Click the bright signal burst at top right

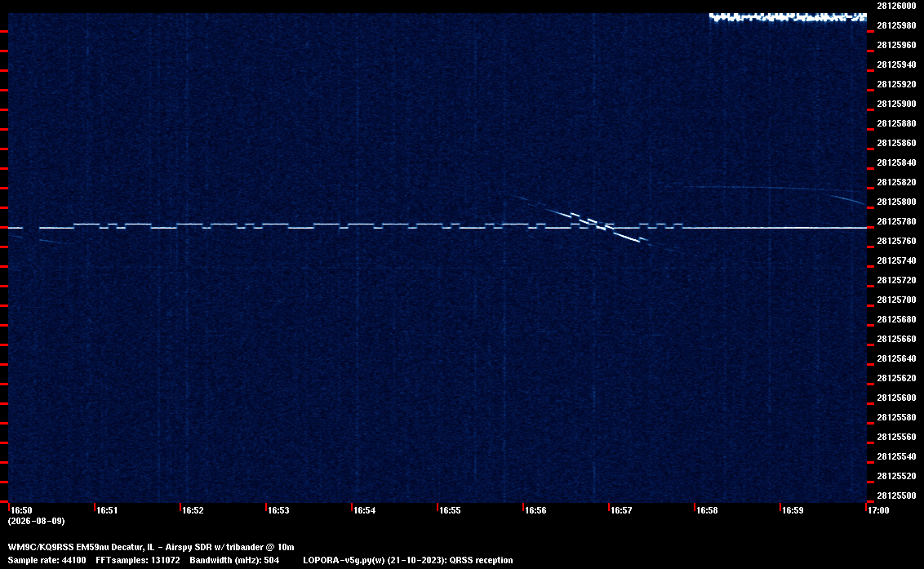pos(788,17)
